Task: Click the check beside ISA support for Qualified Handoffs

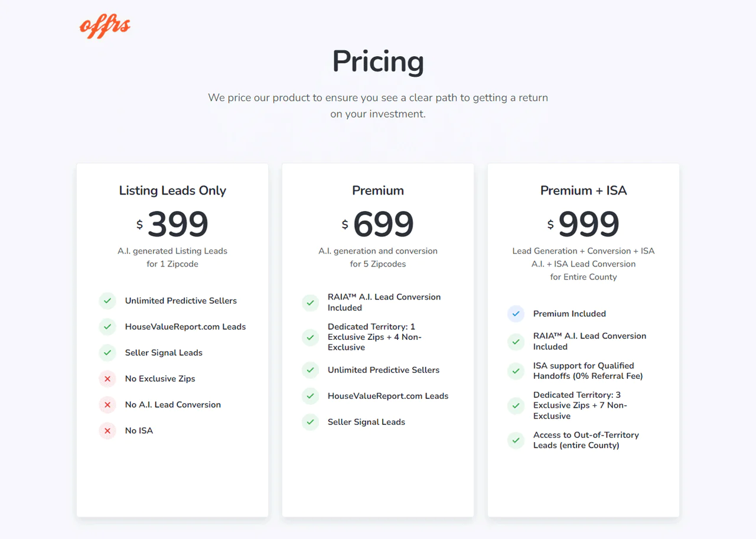Action: [516, 371]
